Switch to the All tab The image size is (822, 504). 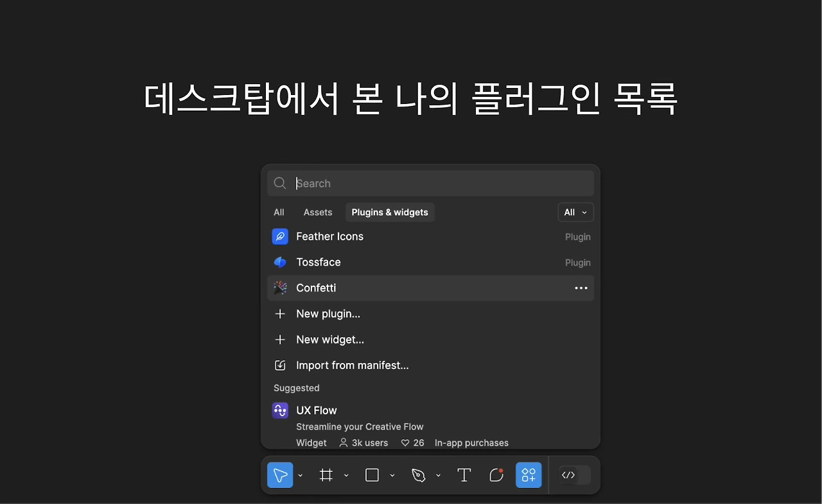(x=279, y=213)
